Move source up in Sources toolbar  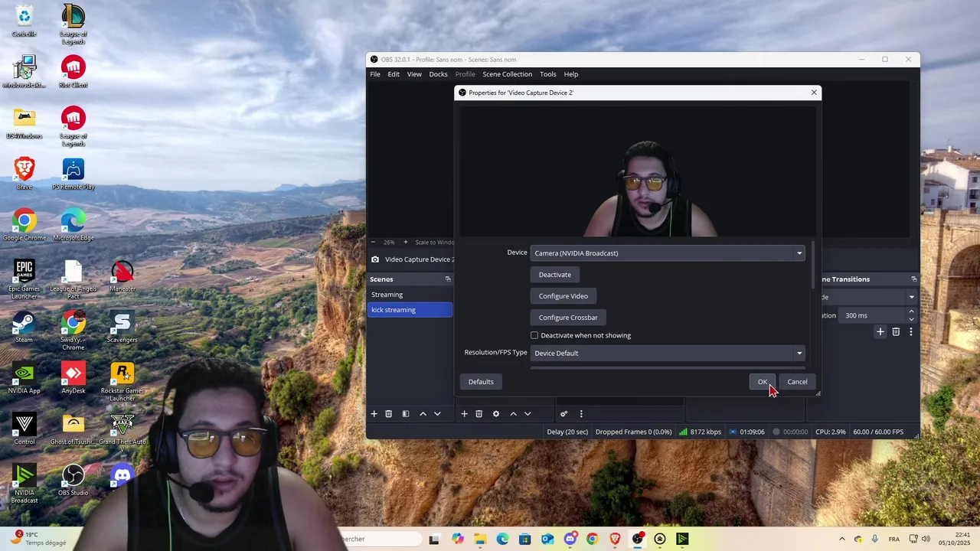513,414
